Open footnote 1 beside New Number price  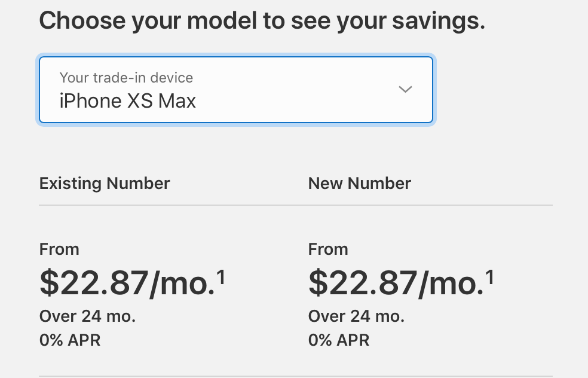pyautogui.click(x=490, y=276)
